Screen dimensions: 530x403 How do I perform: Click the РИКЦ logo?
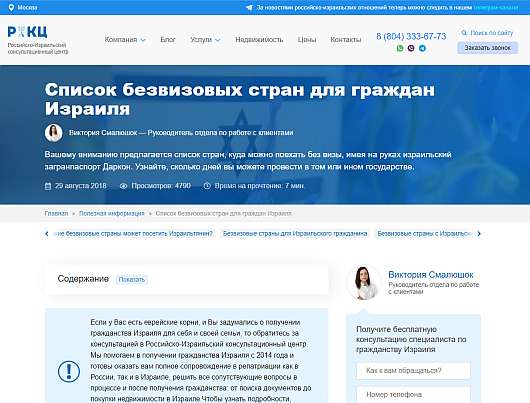pos(27,32)
